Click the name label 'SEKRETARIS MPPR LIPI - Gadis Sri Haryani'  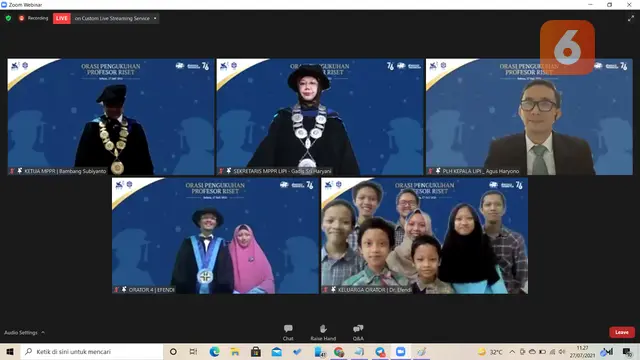tap(282, 171)
